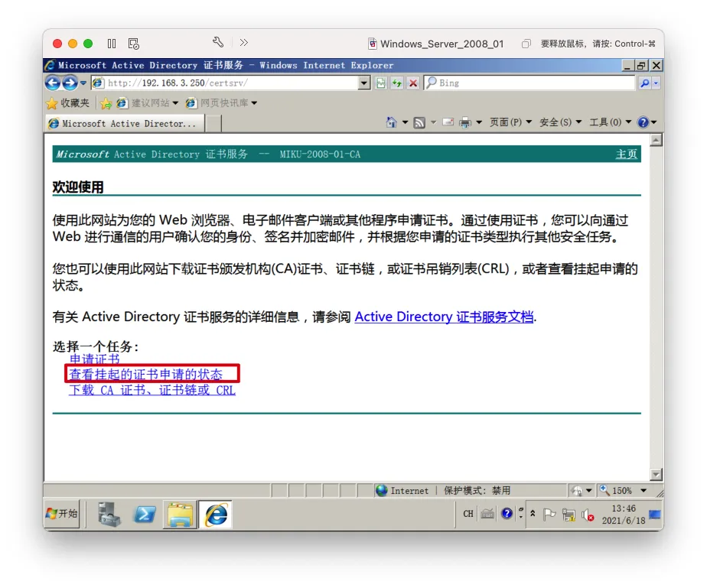This screenshot has width=707, height=588.
Task: Add page to favorites bar star-arrow icon
Action: tap(106, 103)
